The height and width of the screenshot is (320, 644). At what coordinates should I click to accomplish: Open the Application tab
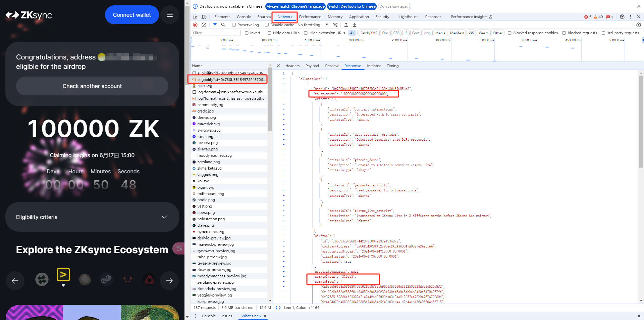pyautogui.click(x=359, y=17)
